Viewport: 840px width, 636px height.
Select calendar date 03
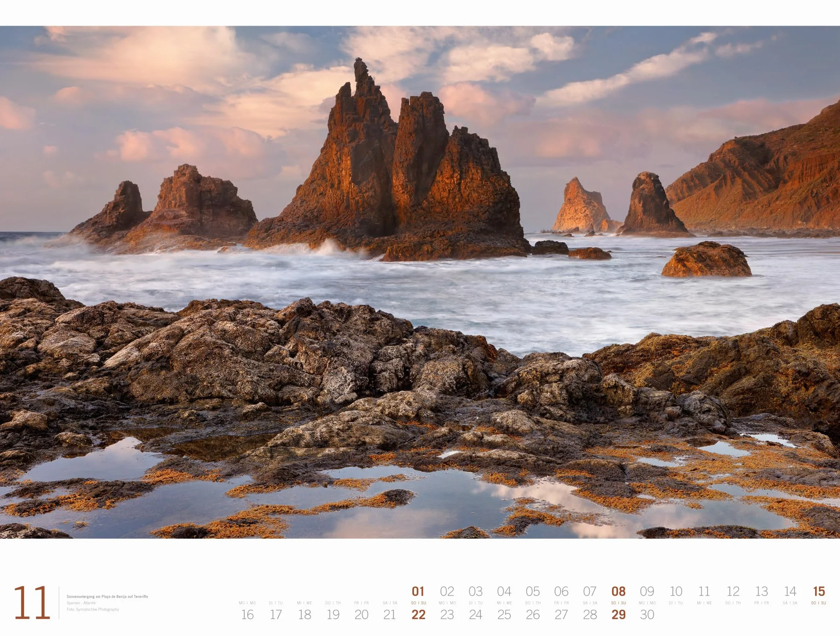(476, 591)
